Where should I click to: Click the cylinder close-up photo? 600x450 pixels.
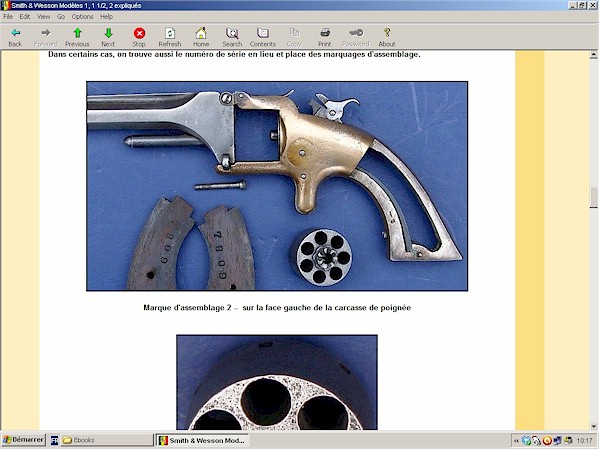[x=277, y=382]
